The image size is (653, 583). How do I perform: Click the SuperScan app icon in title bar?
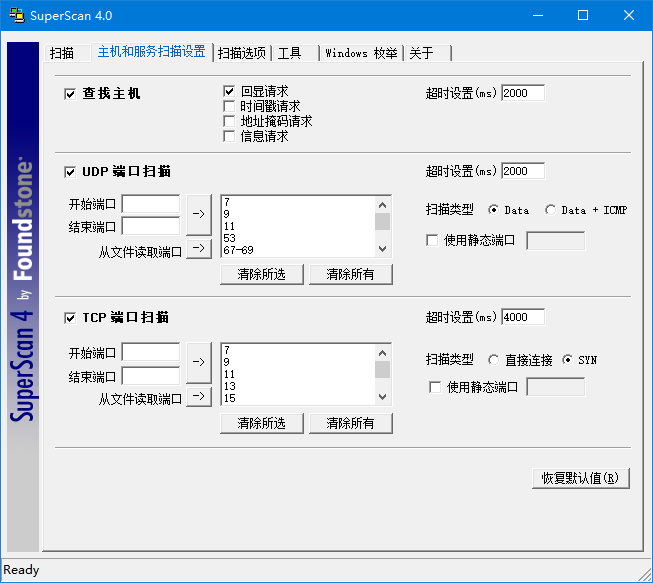pyautogui.click(x=17, y=15)
